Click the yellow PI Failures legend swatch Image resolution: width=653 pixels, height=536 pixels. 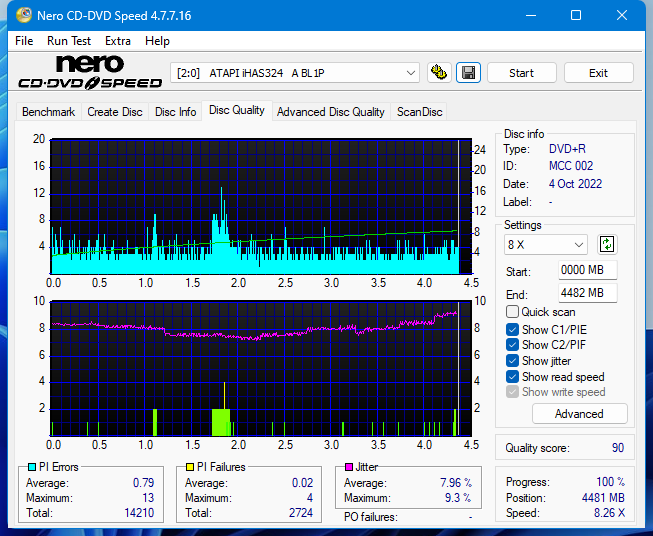click(x=190, y=467)
